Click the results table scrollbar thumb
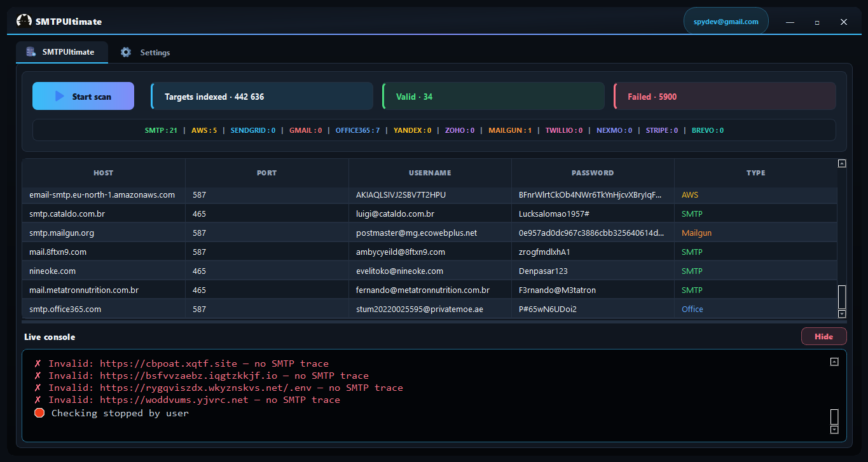The height and width of the screenshot is (462, 868). [842, 297]
